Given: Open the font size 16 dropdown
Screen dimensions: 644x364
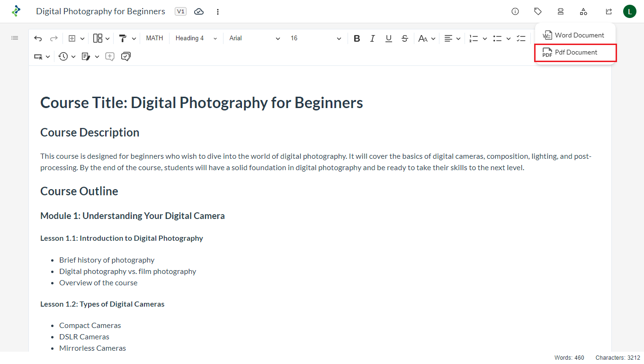Looking at the screenshot, I should pyautogui.click(x=316, y=38).
